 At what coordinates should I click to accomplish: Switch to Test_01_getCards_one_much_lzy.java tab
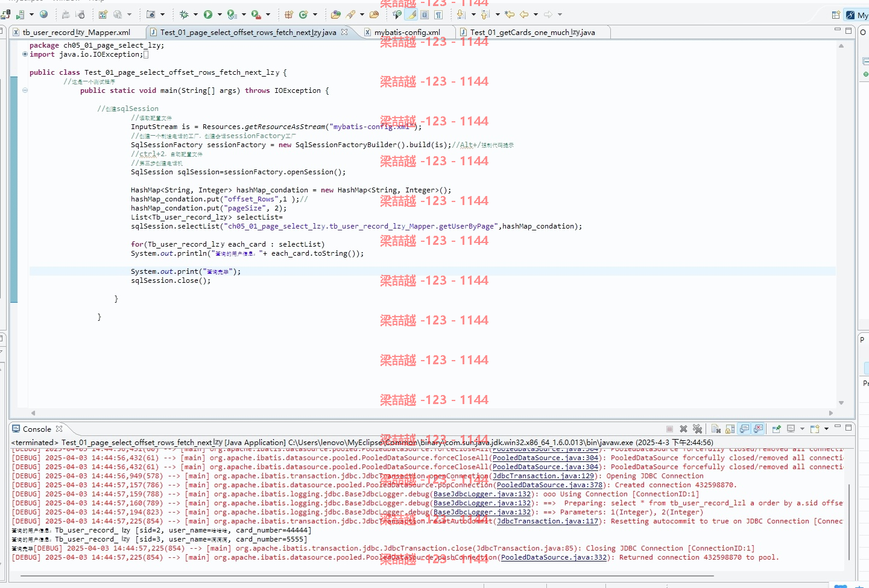(532, 33)
